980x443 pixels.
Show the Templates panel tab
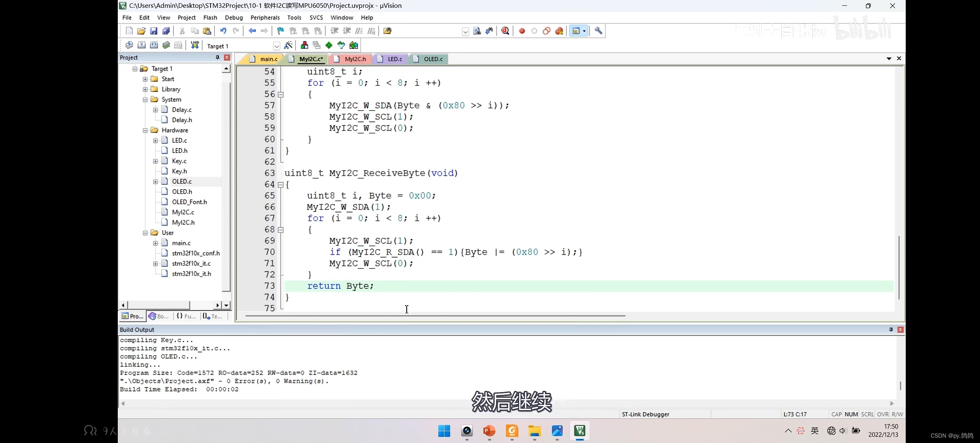(213, 316)
